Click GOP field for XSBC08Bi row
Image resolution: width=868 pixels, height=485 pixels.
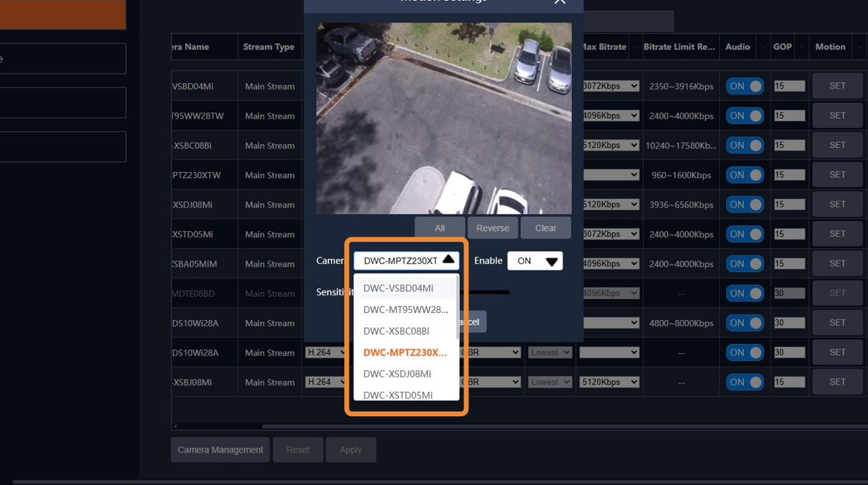click(x=790, y=145)
